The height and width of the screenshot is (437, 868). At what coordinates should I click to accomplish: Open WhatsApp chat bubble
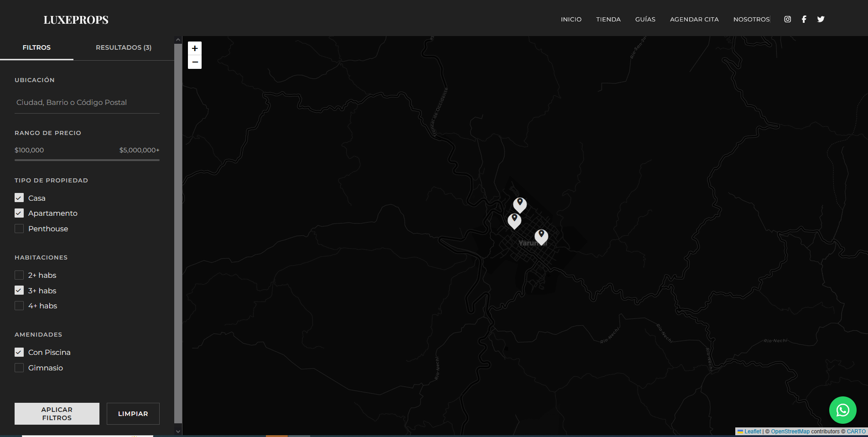tap(842, 410)
